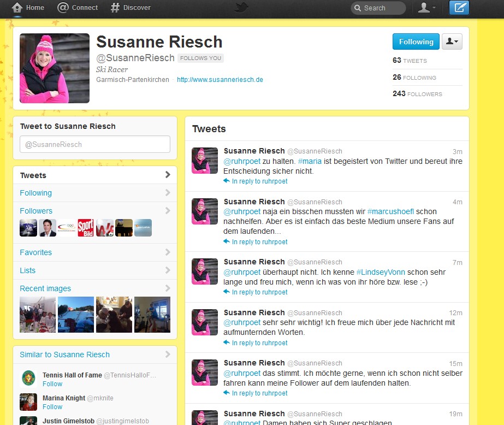
Task: Go to the Connect tab
Action: [78, 8]
